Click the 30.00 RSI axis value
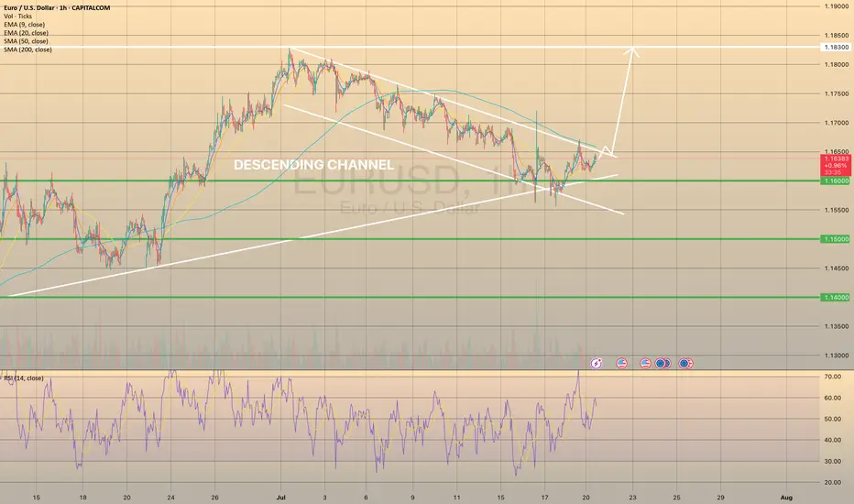This screenshot has height=504, width=854. coord(833,461)
